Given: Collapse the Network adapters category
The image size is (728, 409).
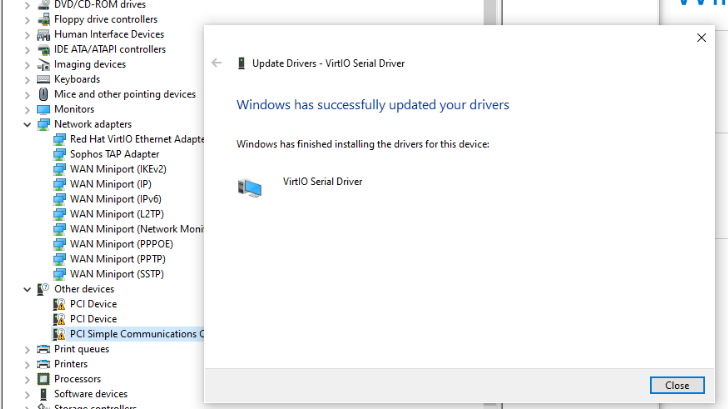Looking at the screenshot, I should (x=27, y=124).
